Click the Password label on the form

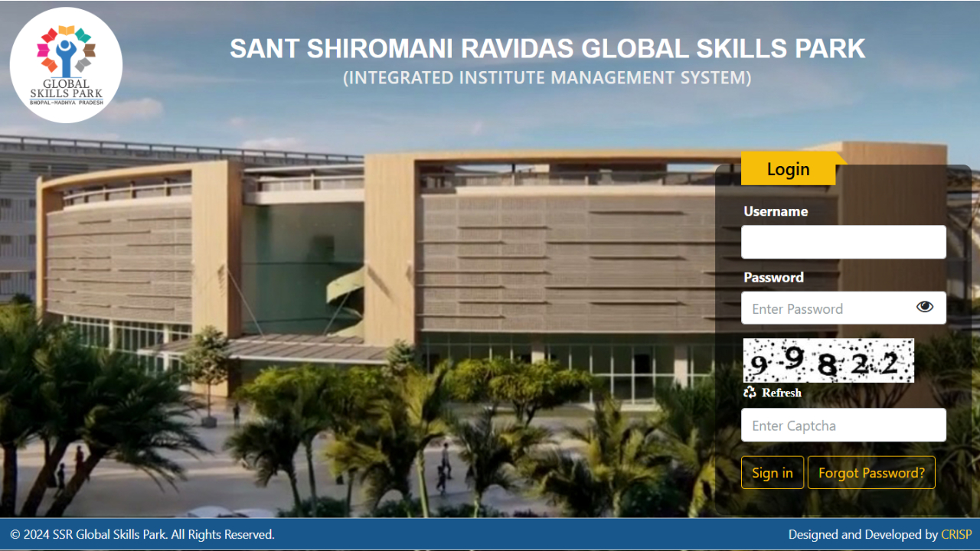[x=773, y=277]
